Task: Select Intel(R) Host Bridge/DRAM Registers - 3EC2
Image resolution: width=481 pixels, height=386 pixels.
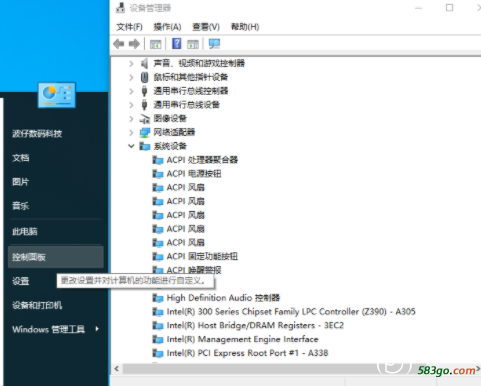Action: [x=255, y=325]
